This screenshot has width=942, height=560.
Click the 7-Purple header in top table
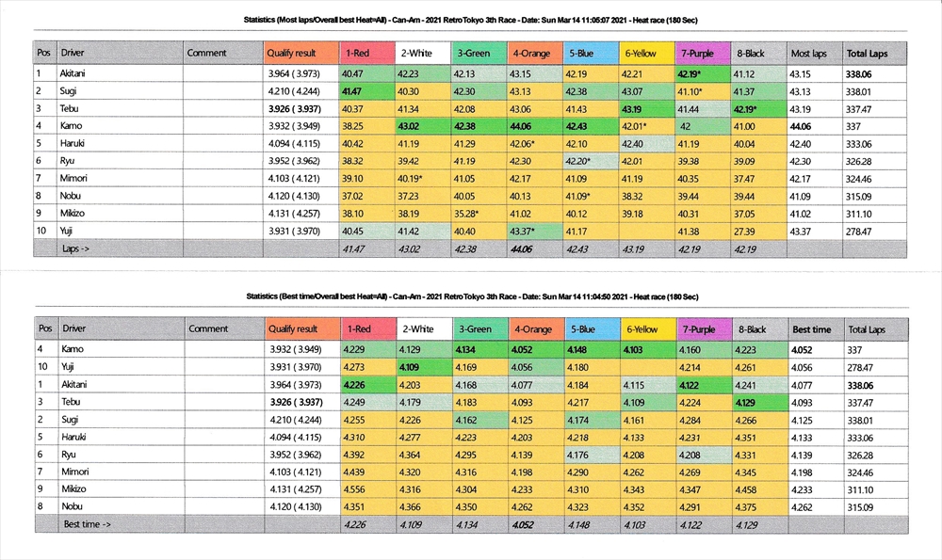(701, 54)
